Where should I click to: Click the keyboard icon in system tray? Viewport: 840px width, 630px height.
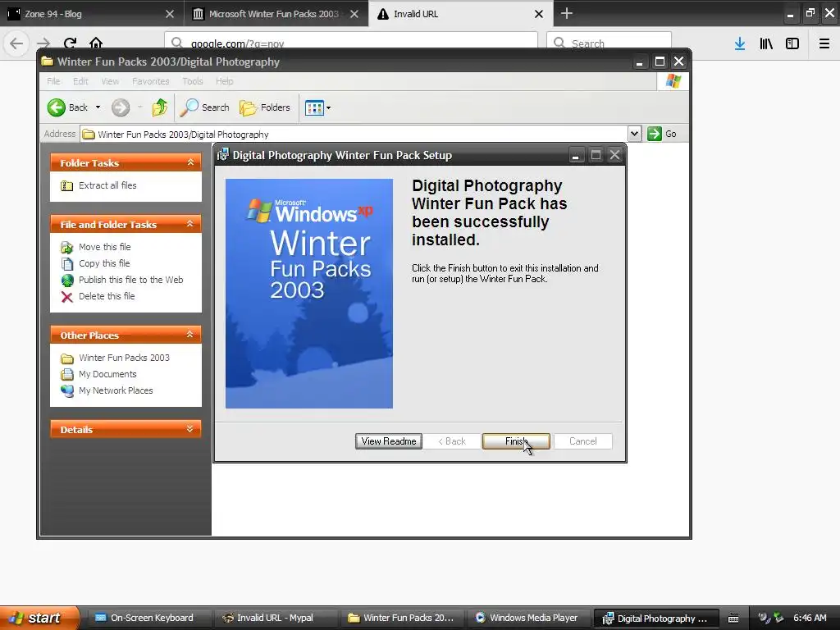click(x=733, y=619)
